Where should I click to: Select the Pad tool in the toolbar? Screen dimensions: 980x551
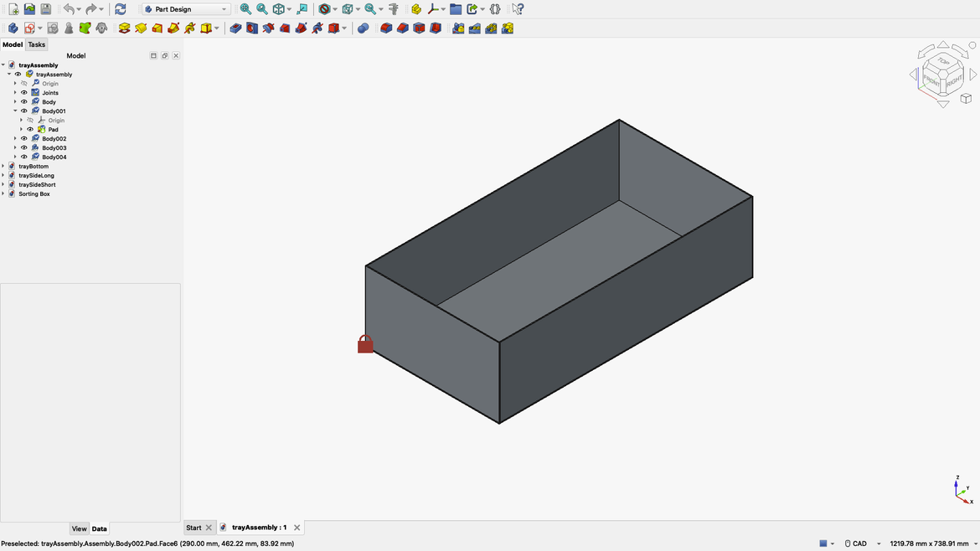[x=124, y=27]
